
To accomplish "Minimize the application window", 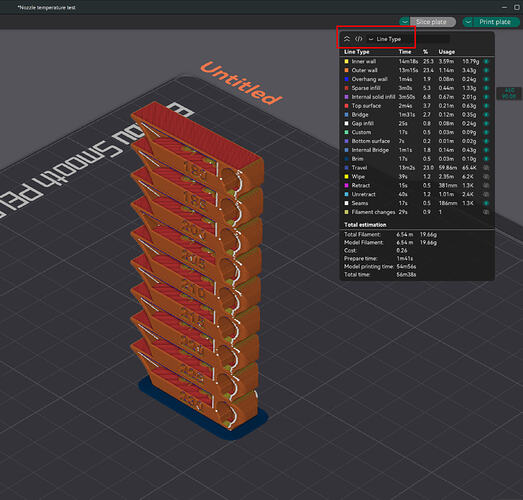I will click(x=505, y=7).
